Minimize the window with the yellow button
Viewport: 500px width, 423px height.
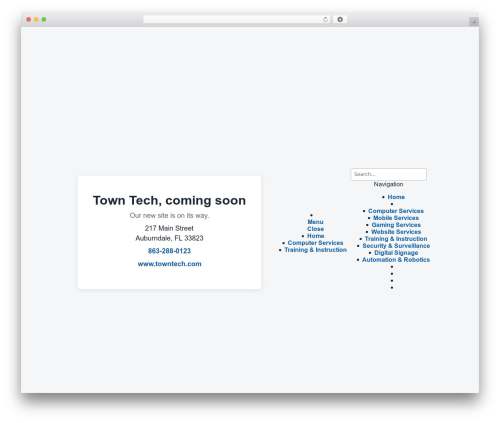[36, 20]
